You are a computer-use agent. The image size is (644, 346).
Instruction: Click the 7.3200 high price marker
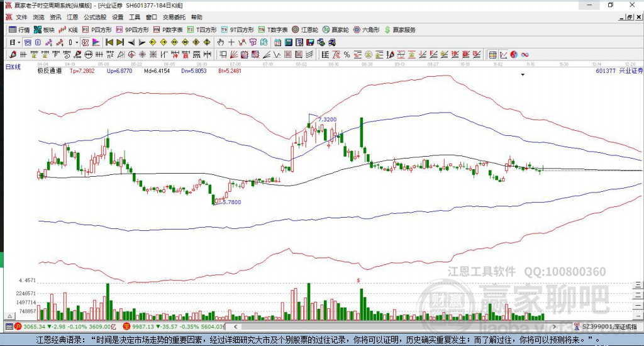pyautogui.click(x=327, y=119)
